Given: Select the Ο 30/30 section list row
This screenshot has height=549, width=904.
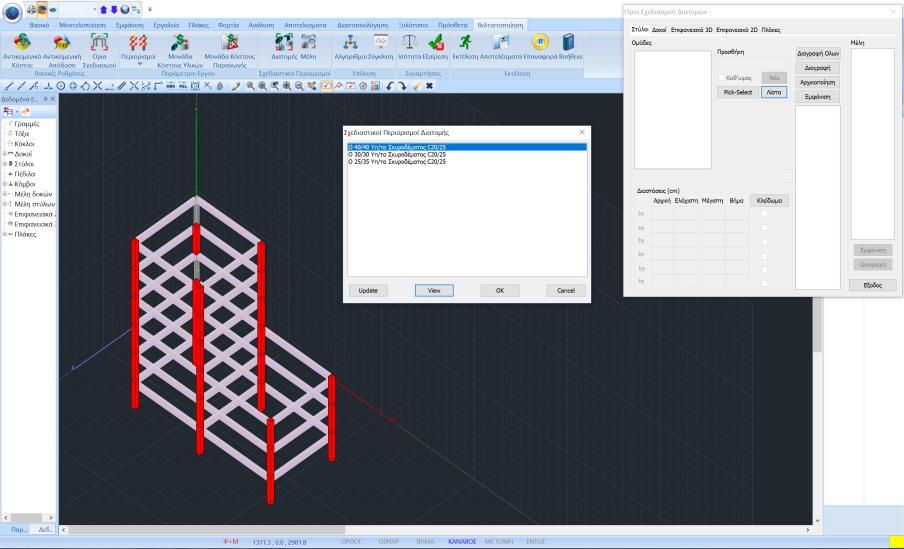Looking at the screenshot, I should click(x=467, y=155).
